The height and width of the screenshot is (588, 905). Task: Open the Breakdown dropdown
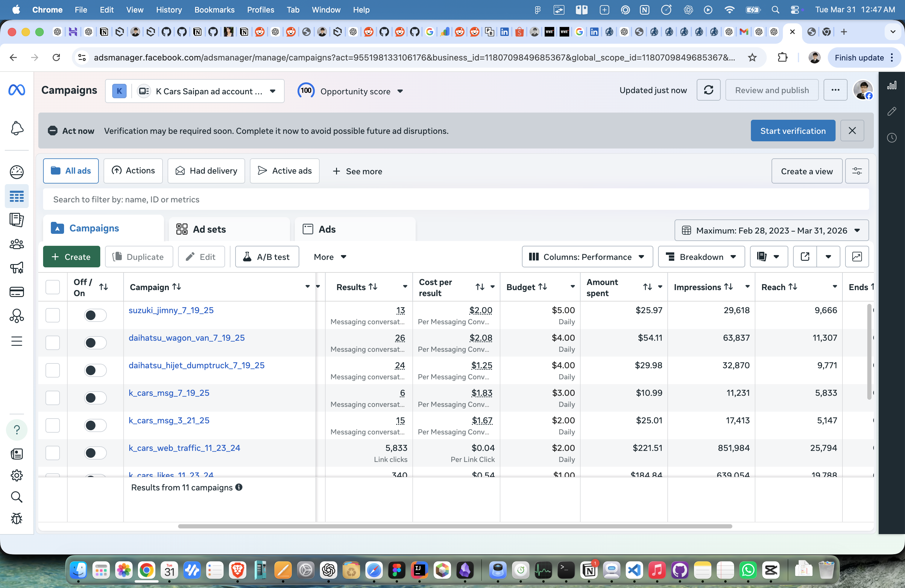[701, 257]
